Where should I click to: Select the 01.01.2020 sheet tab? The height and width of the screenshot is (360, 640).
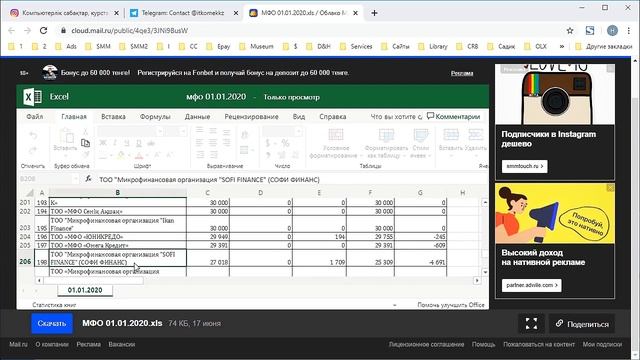(x=85, y=290)
